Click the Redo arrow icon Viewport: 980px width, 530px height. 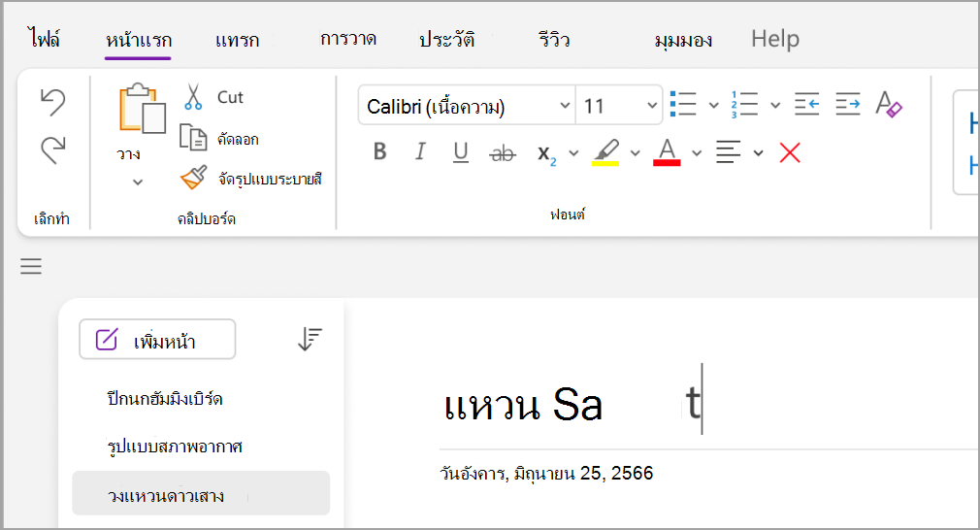[x=52, y=150]
